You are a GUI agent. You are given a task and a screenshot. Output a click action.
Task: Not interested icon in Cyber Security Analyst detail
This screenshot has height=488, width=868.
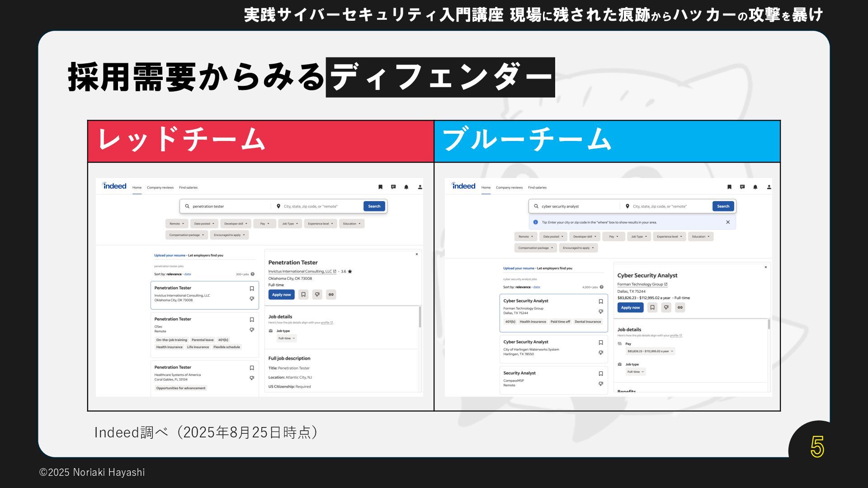click(666, 308)
